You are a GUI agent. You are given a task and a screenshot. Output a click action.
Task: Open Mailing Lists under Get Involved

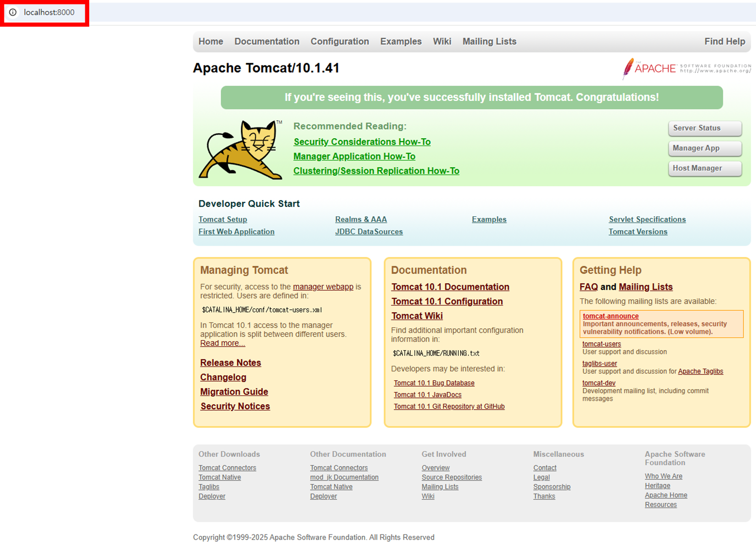pyautogui.click(x=440, y=487)
